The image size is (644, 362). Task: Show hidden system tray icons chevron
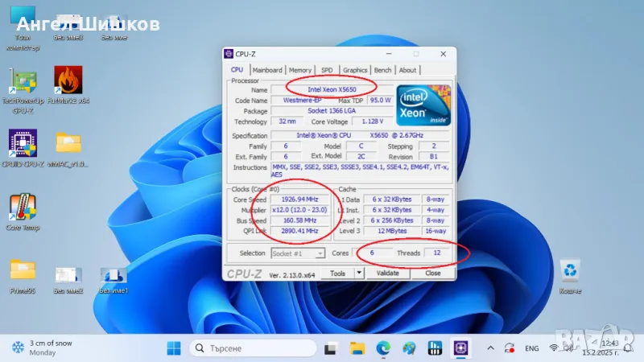490,348
